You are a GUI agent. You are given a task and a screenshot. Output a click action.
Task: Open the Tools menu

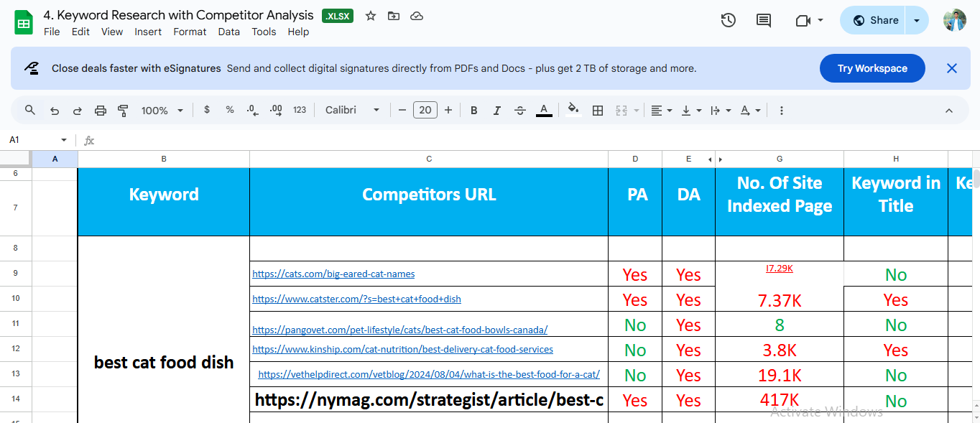tap(264, 32)
